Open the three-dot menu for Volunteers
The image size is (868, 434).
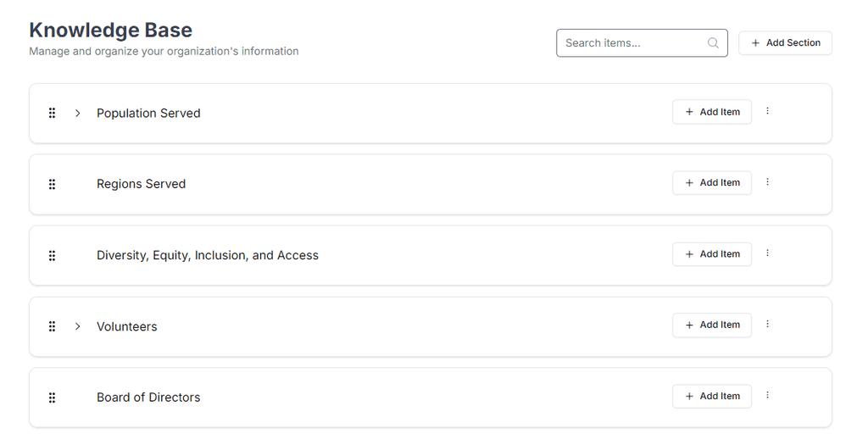[x=768, y=325]
